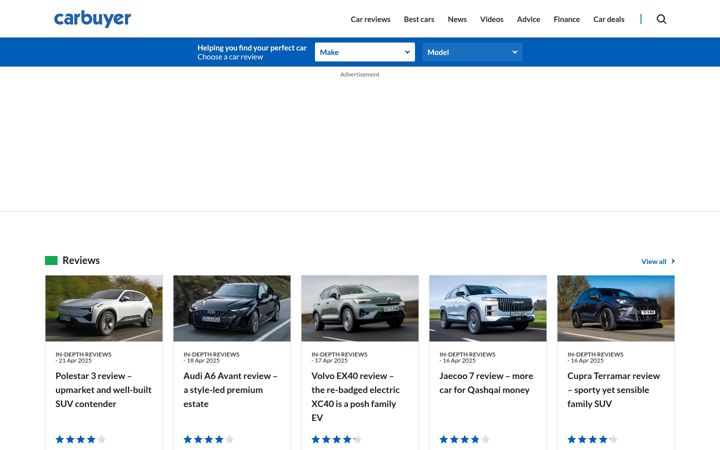720x450 pixels.
Task: Click the '17 Apr 2025' date text
Action: (331, 360)
